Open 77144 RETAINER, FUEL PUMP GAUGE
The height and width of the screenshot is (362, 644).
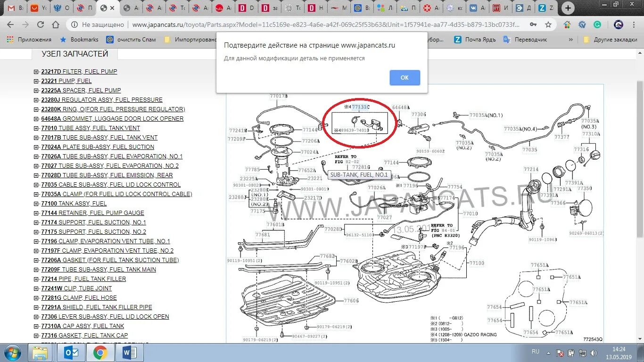pos(92,213)
